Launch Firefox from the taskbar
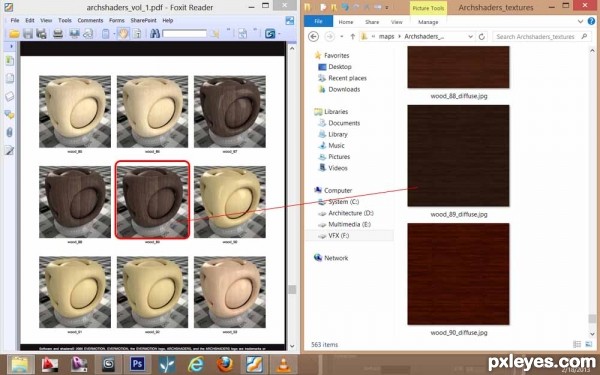The height and width of the screenshot is (375, 600). pyautogui.click(x=225, y=364)
